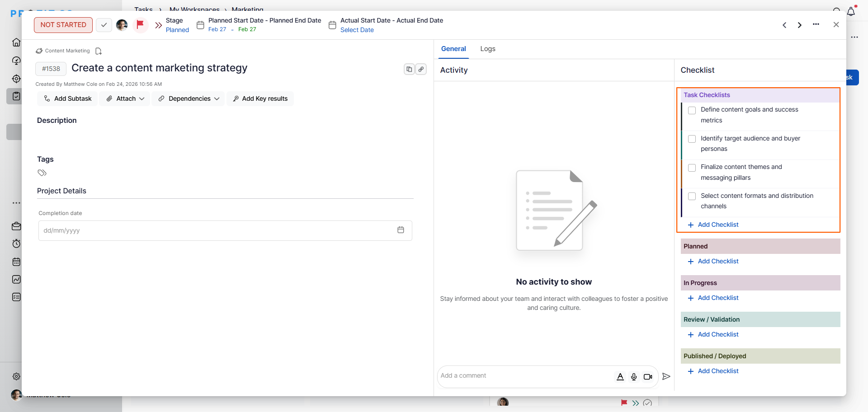The height and width of the screenshot is (412, 868).
Task: Tick 'Identify target audience and buyer personas'
Action: point(692,139)
